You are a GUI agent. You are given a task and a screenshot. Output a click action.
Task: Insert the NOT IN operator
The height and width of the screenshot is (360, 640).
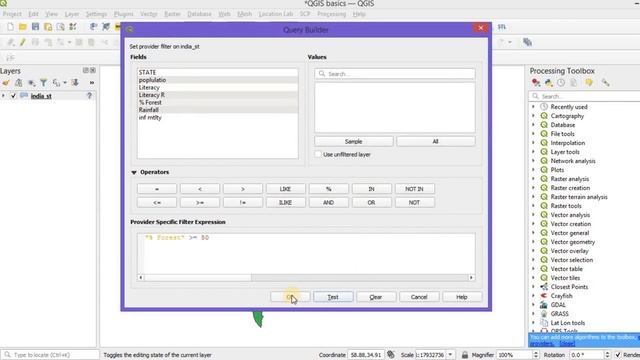pyautogui.click(x=414, y=189)
